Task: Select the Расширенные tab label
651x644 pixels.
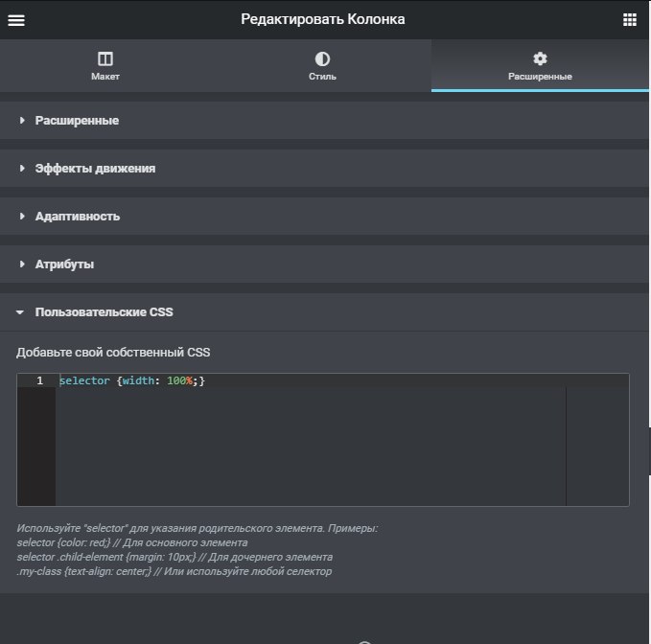Action: tap(540, 77)
